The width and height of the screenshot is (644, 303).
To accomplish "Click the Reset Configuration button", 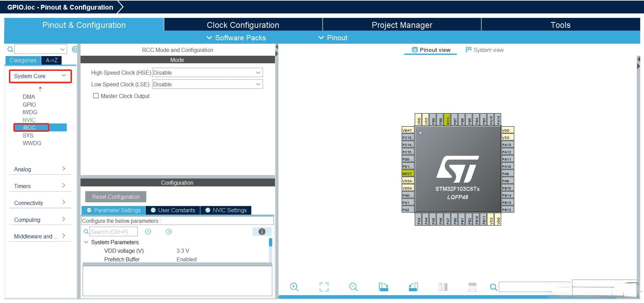I will coord(116,197).
